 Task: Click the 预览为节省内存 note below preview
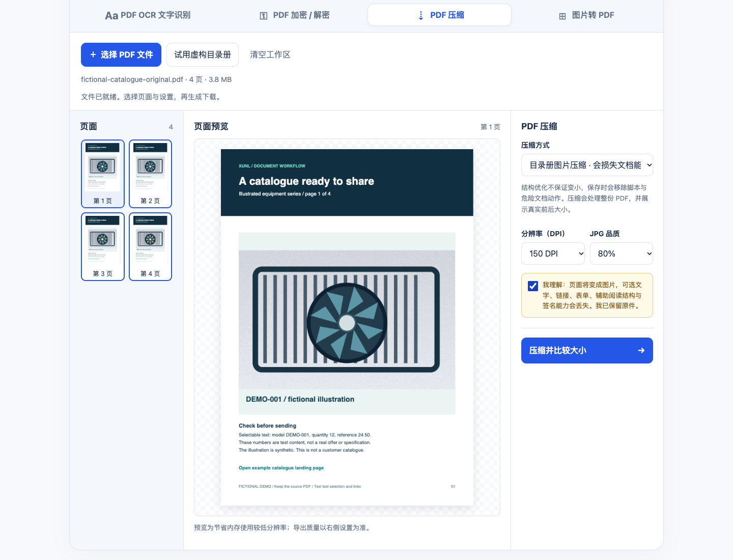284,527
